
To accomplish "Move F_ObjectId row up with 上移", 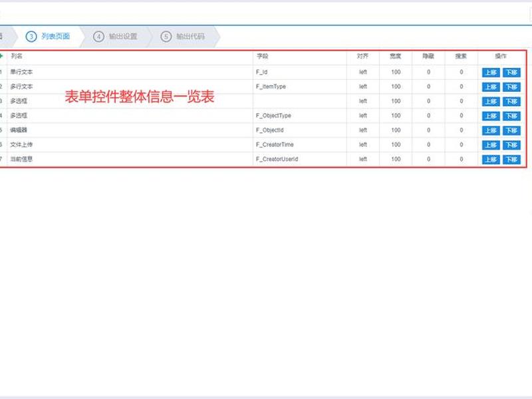I will pos(491,130).
